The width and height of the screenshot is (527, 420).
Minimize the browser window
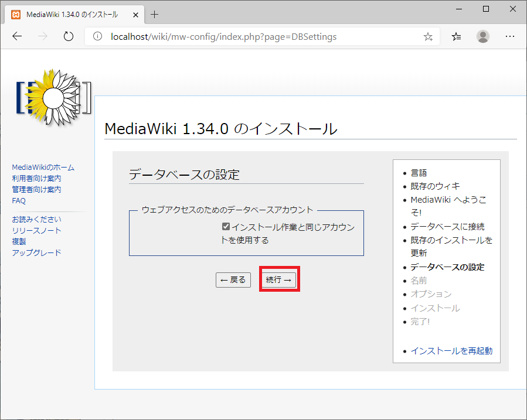(x=459, y=9)
